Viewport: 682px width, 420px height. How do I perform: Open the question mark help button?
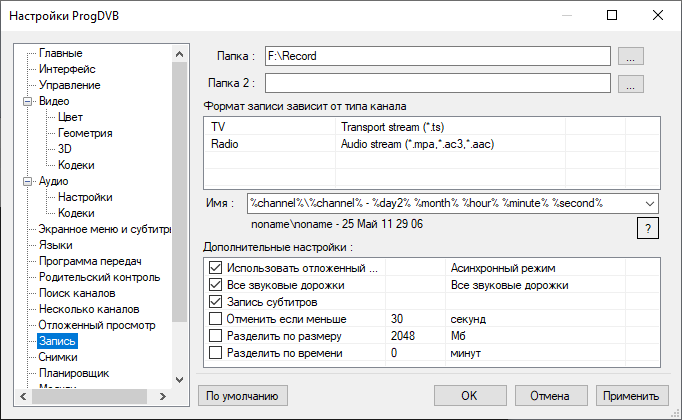pyautogui.click(x=647, y=229)
